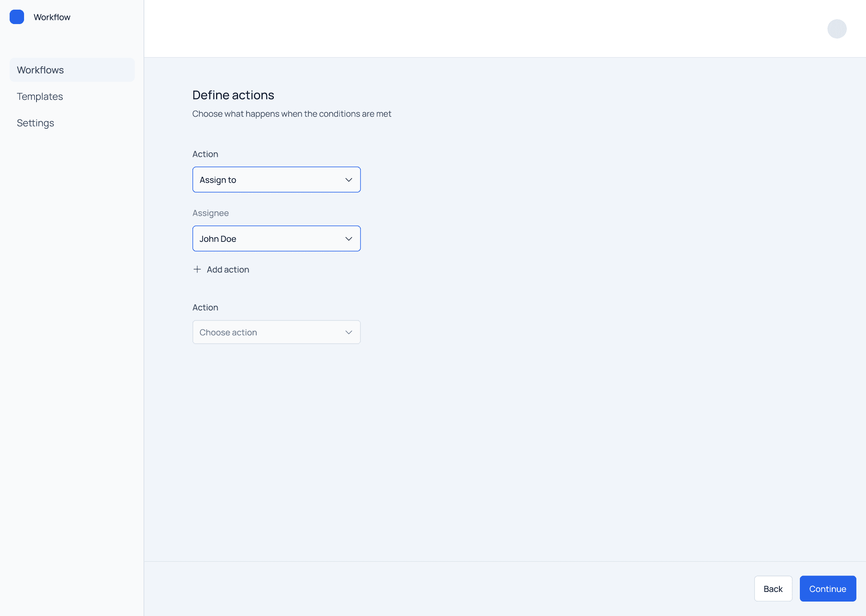This screenshot has width=866, height=616.
Task: Click the John Doe dropdown chevron
Action: pyautogui.click(x=348, y=239)
